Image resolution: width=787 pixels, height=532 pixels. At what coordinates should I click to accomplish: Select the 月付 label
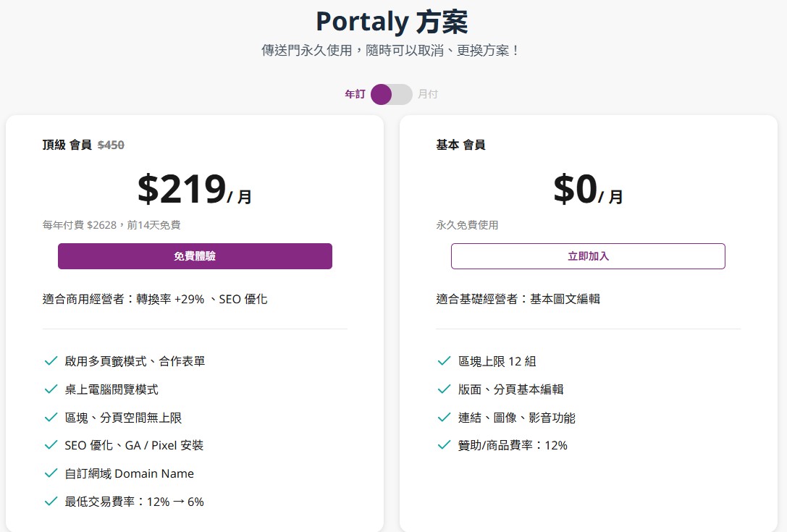(x=428, y=94)
